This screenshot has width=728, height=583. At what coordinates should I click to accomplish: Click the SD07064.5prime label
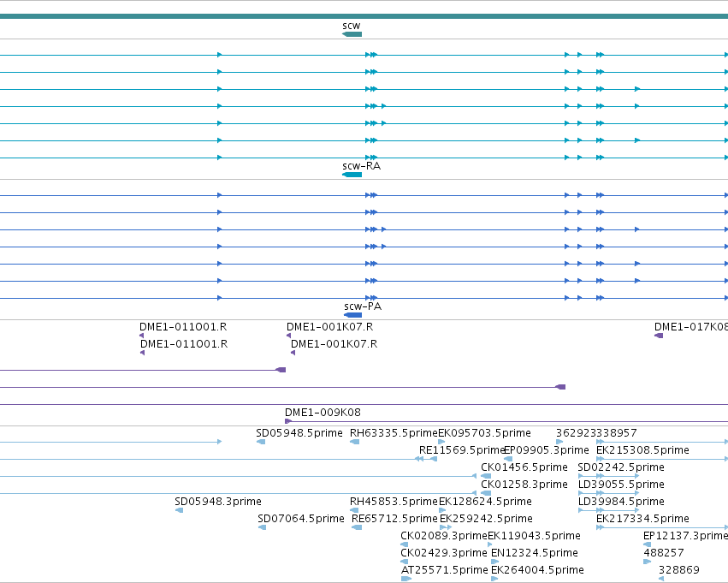(x=301, y=519)
